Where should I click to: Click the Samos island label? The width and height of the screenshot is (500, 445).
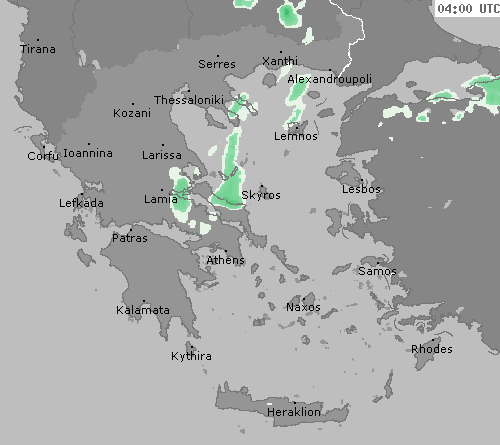(x=377, y=271)
